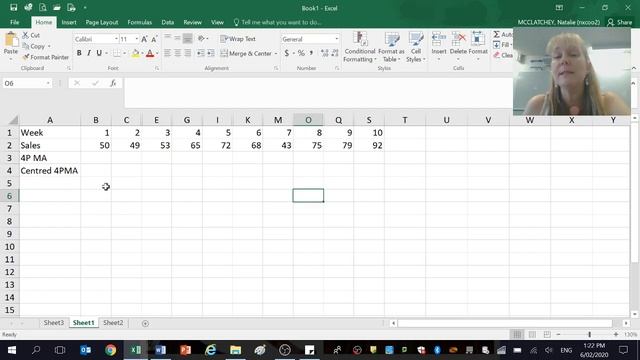Screen dimensions: 640x360
Task: Open the File tab
Action: pos(15,22)
